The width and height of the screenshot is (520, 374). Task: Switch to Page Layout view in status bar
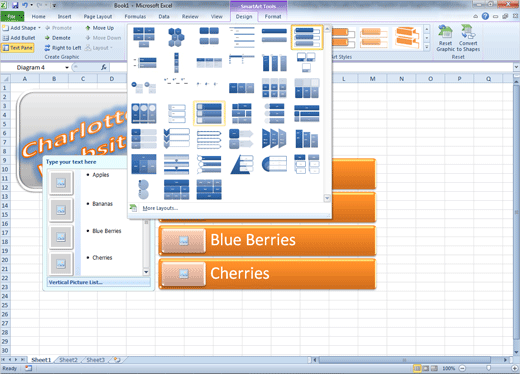tap(426, 368)
